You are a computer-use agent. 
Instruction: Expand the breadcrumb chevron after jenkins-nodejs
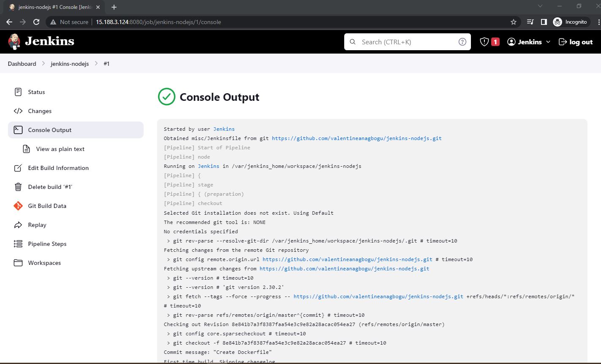pyautogui.click(x=95, y=64)
